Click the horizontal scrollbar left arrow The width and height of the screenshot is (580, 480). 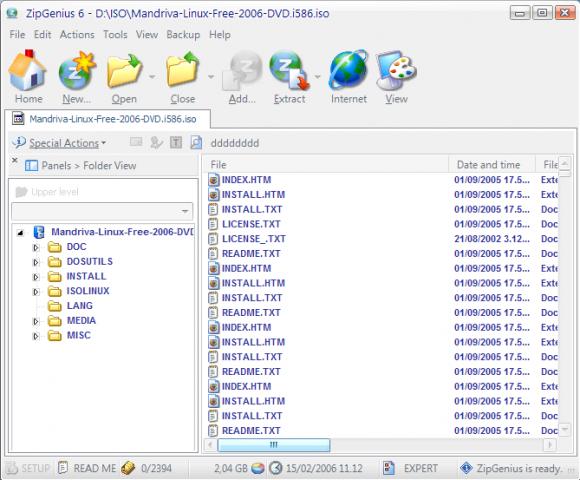(x=210, y=444)
